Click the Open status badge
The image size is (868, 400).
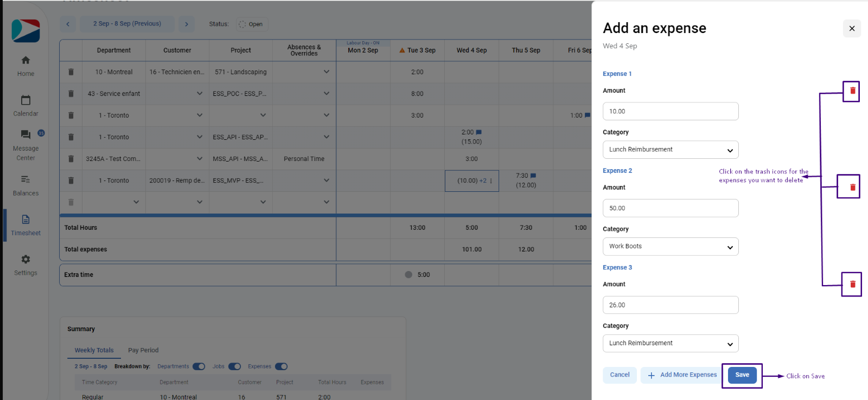pyautogui.click(x=252, y=24)
